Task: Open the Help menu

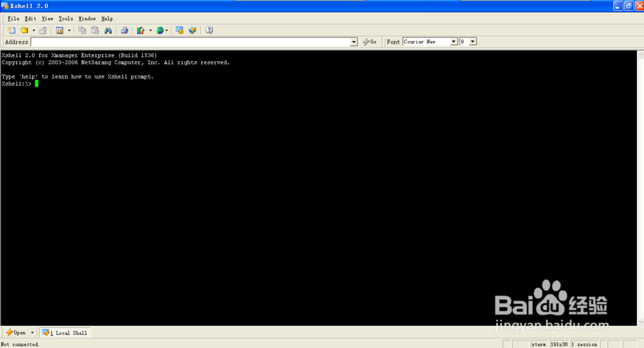Action: pyautogui.click(x=107, y=19)
